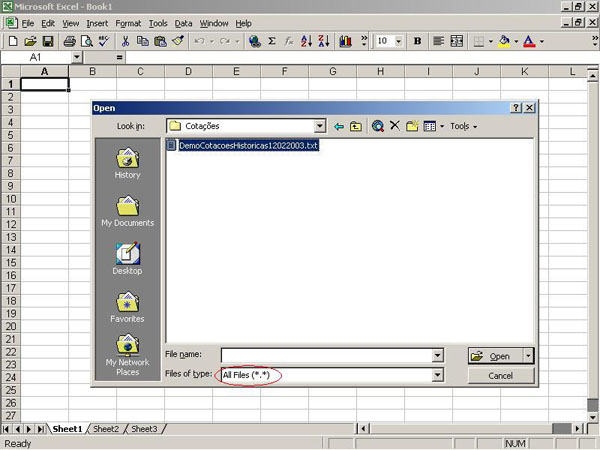Go to Desktop in the places bar

pyautogui.click(x=127, y=259)
